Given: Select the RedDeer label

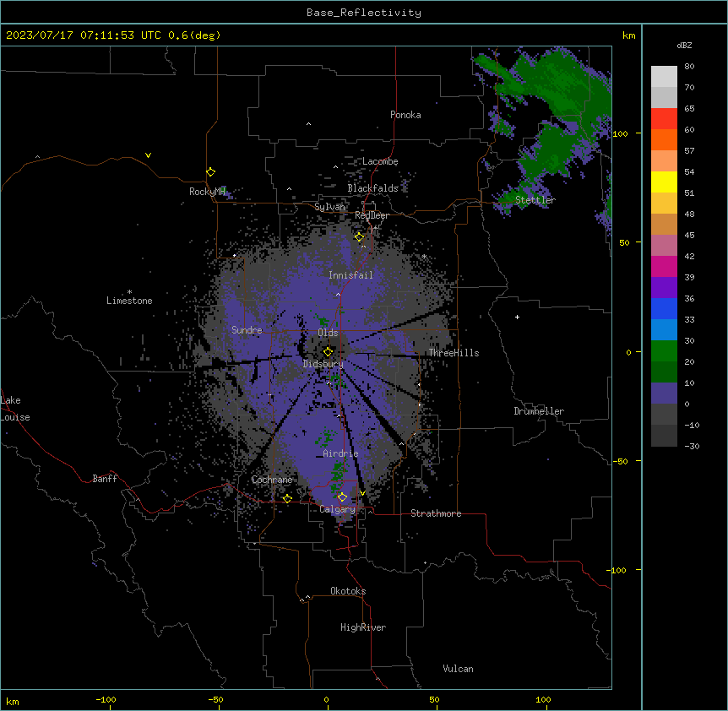Looking at the screenshot, I should click(372, 215).
